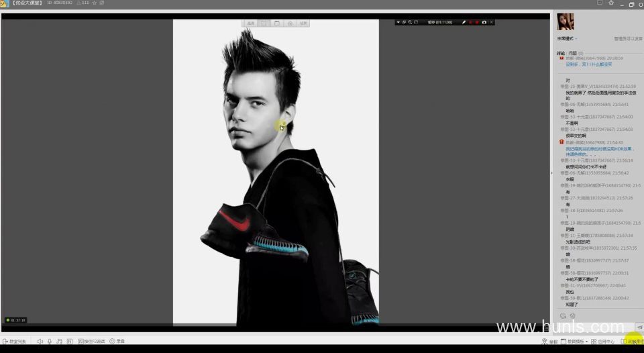The image size is (644, 353).
Task: Open the recorder bar dropdown arrow
Action: tap(398, 22)
